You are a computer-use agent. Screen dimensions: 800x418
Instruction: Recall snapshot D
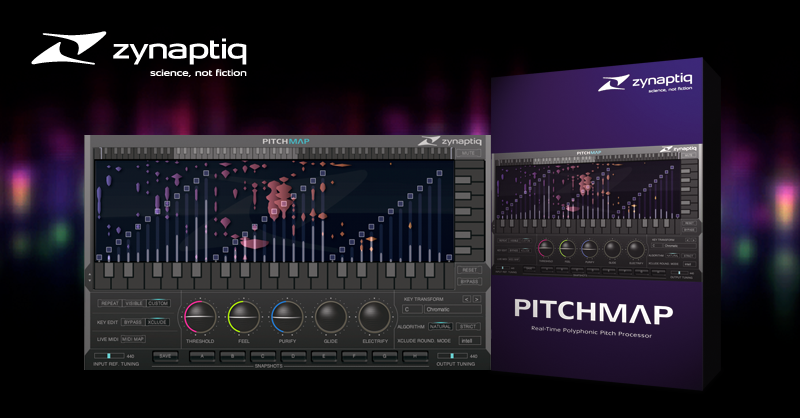tap(293, 356)
